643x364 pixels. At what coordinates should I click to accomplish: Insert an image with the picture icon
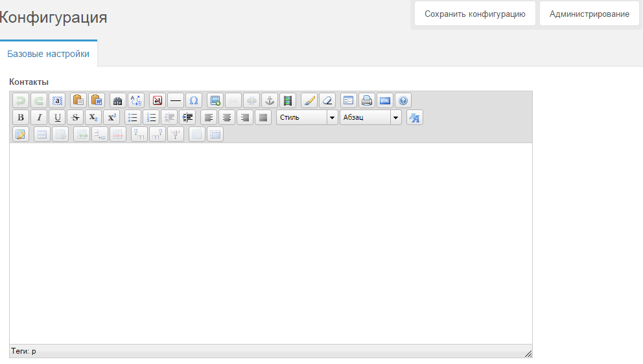point(215,100)
